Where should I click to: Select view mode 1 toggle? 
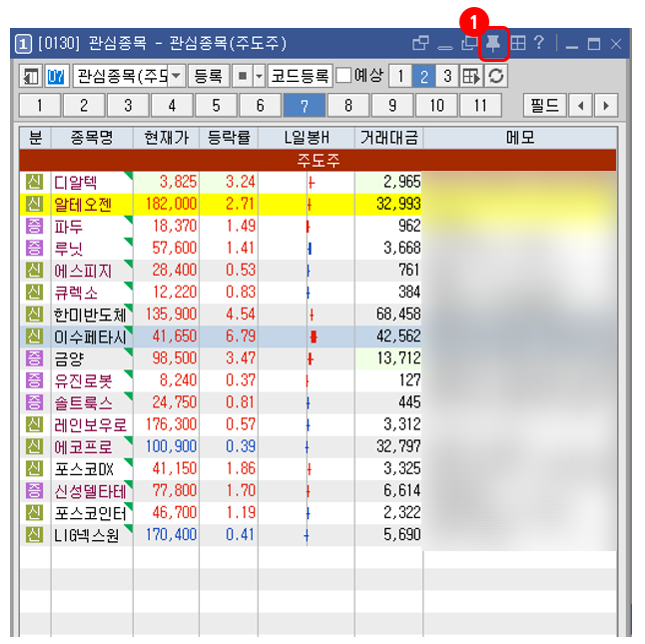(400, 76)
